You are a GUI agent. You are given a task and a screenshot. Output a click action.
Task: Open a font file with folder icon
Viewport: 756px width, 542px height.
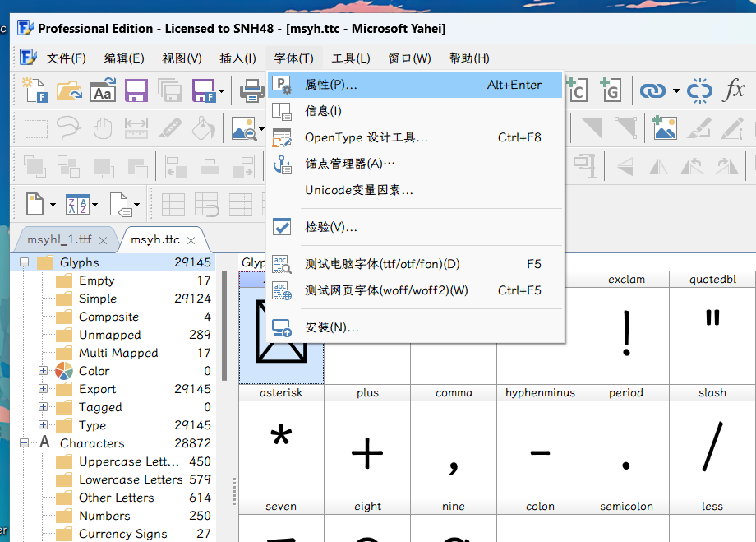click(x=69, y=90)
